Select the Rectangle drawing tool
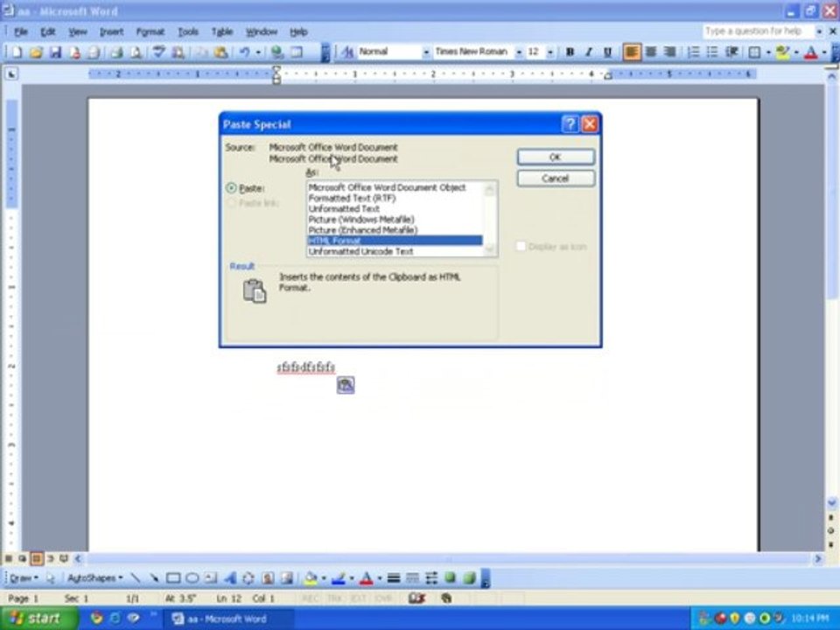Image resolution: width=840 pixels, height=630 pixels. tap(173, 578)
